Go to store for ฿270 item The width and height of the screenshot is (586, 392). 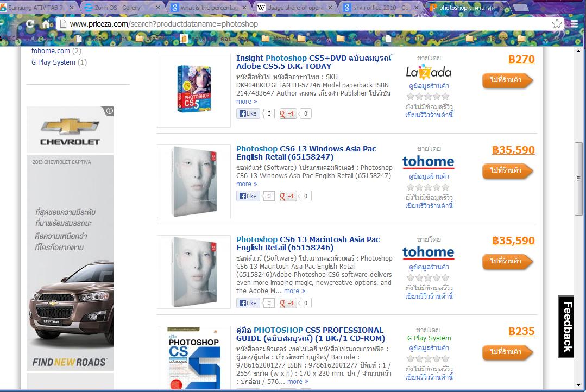coord(507,80)
